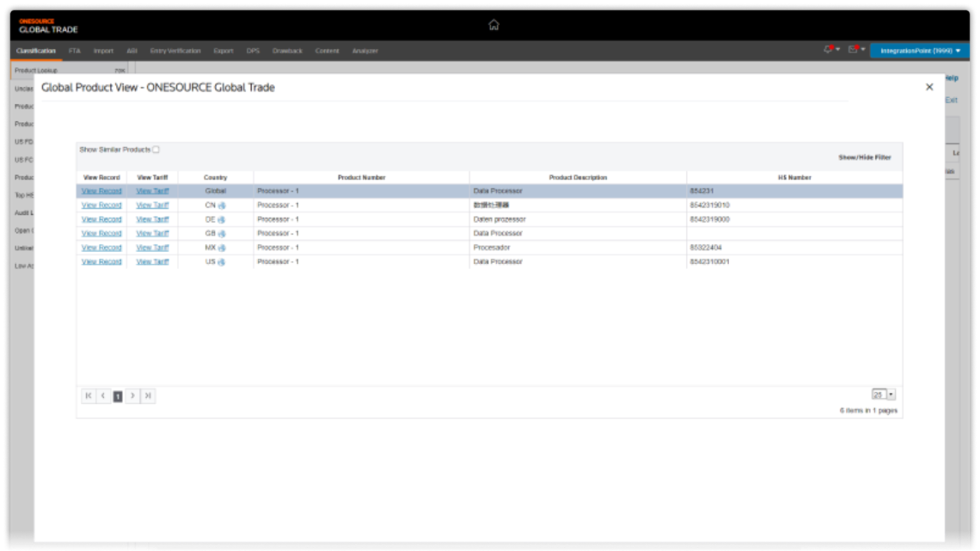The width and height of the screenshot is (980, 551).
Task: Click the globe icon beside CN
Action: 222,206
